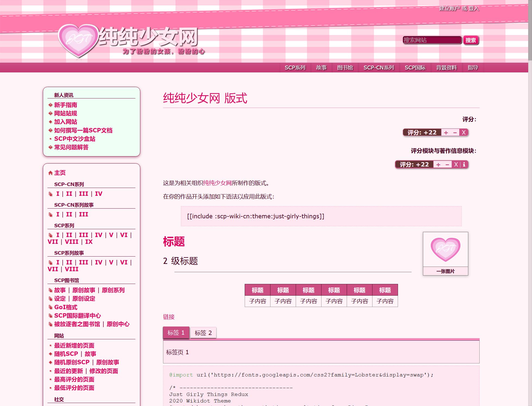Open the 背景资料 top menu
Image resolution: width=532 pixels, height=406 pixels.
446,68
